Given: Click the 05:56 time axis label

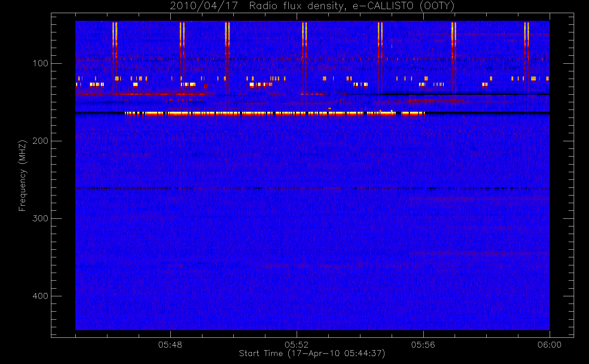Looking at the screenshot, I should 423,345.
